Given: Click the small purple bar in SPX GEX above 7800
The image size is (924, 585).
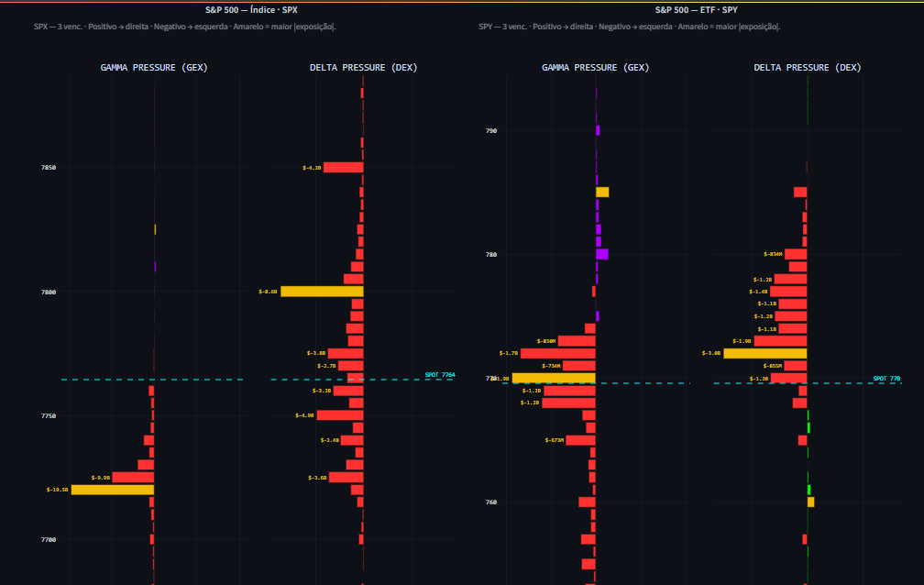Looking at the screenshot, I should point(155,267).
